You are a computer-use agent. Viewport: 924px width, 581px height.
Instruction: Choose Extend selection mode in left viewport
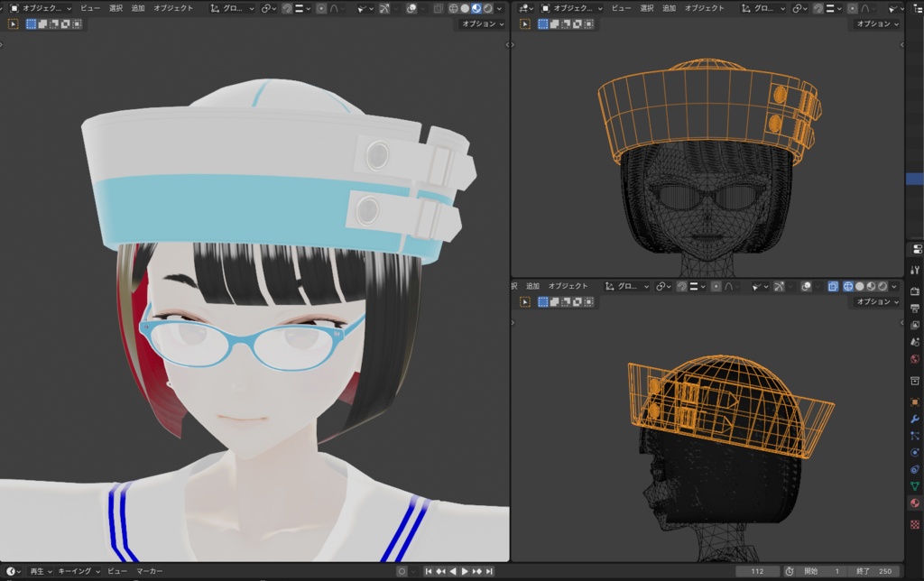(x=42, y=24)
